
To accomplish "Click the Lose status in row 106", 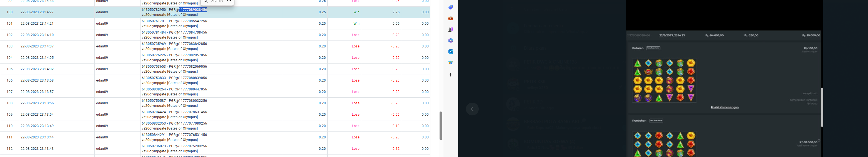I will (355, 80).
